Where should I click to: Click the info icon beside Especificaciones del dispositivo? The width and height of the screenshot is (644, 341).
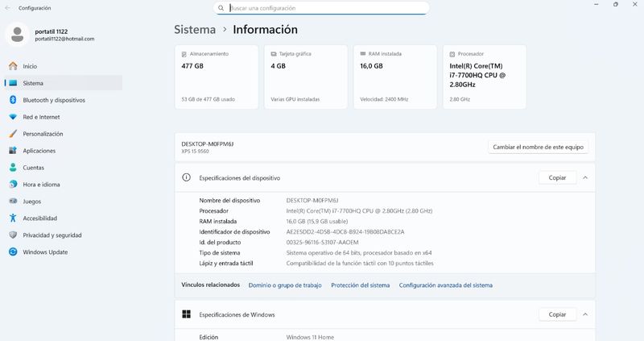click(x=187, y=177)
